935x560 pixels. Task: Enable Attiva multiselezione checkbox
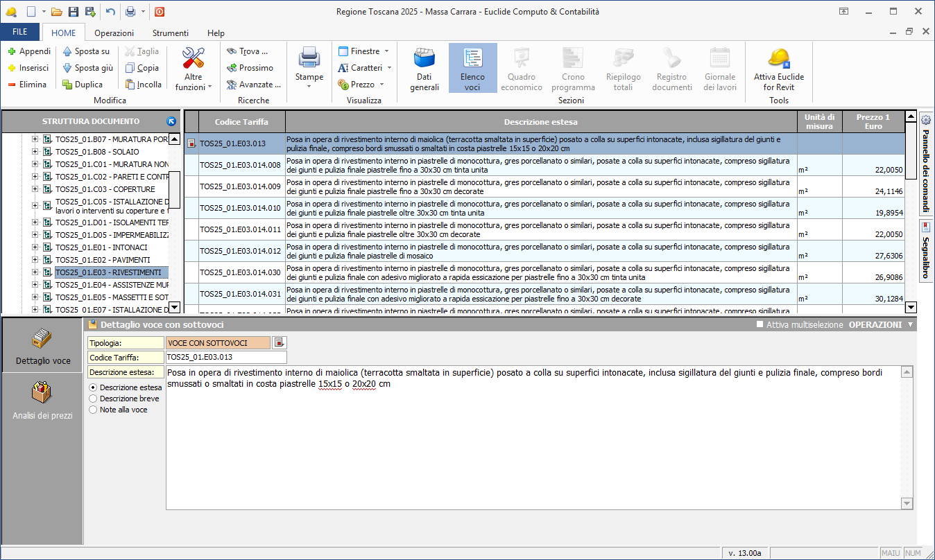[760, 324]
